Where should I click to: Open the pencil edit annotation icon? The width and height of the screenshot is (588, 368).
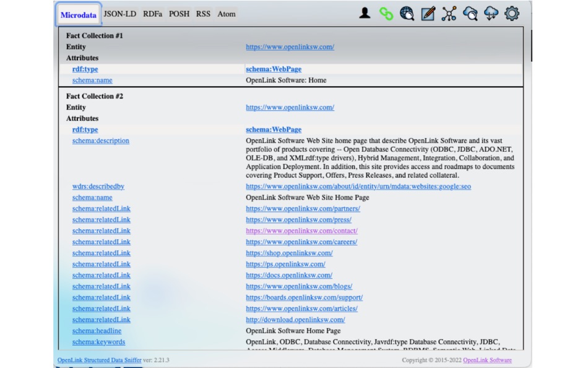pos(428,14)
